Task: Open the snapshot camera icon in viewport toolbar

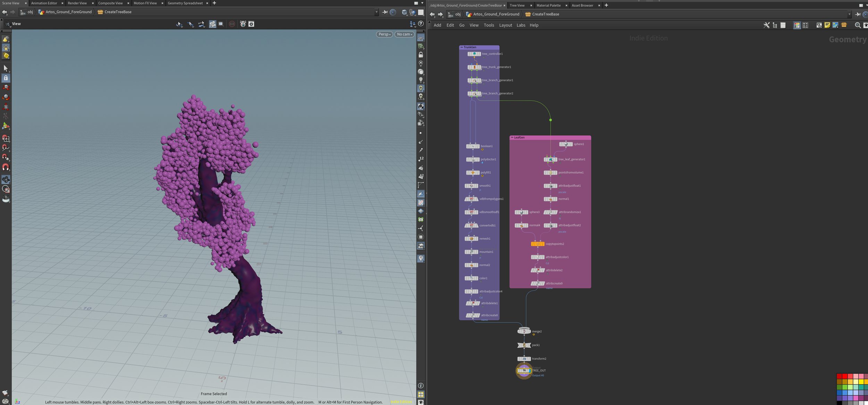Action: tap(243, 24)
